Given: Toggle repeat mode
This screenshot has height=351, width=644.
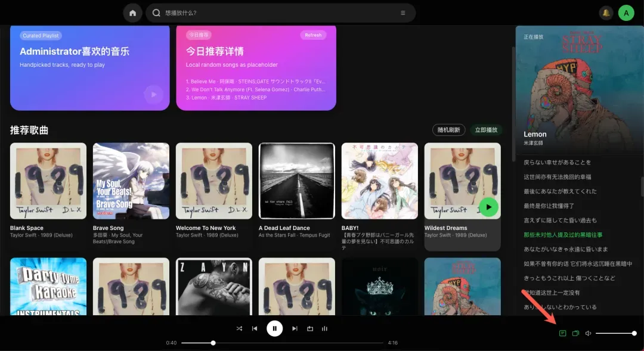Looking at the screenshot, I should tap(310, 328).
